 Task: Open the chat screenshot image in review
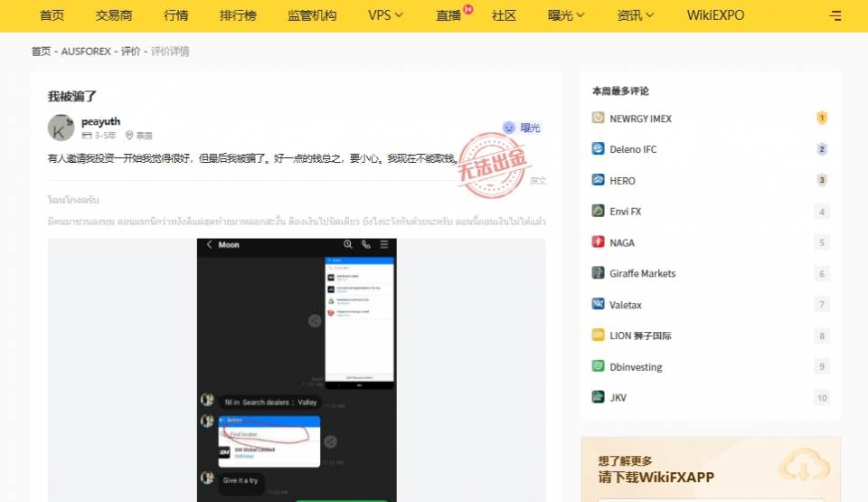click(x=297, y=370)
